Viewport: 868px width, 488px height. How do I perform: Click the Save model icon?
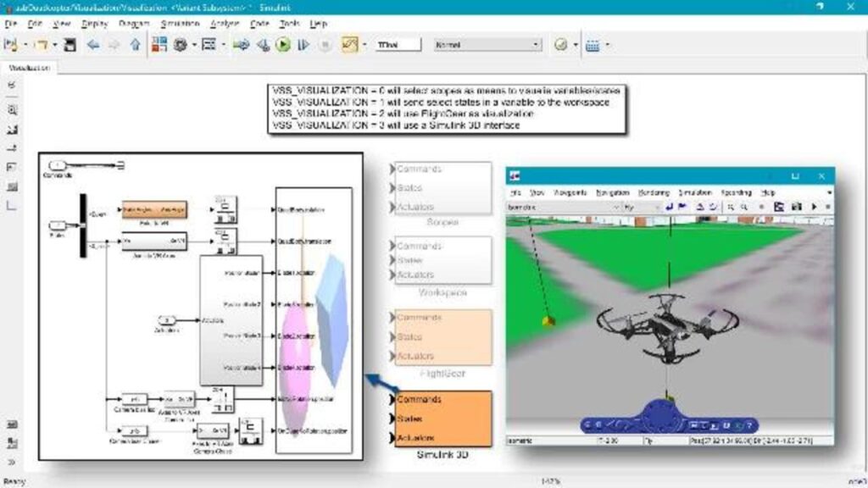(x=70, y=45)
